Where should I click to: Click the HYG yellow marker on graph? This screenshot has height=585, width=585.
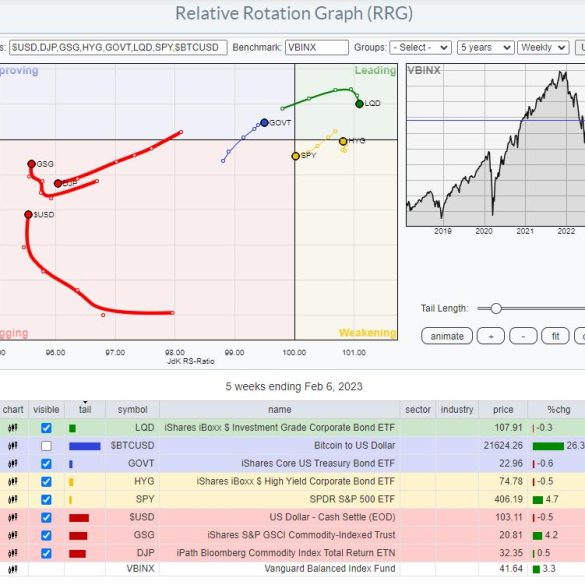pyautogui.click(x=343, y=141)
